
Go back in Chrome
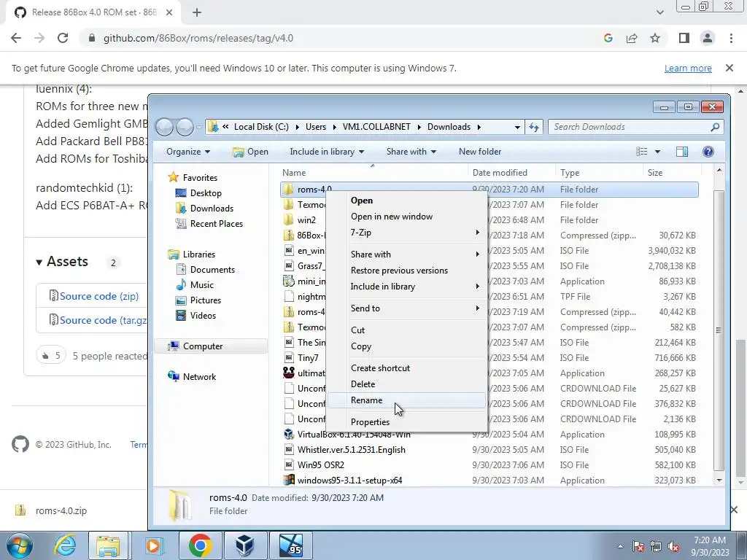click(x=16, y=38)
